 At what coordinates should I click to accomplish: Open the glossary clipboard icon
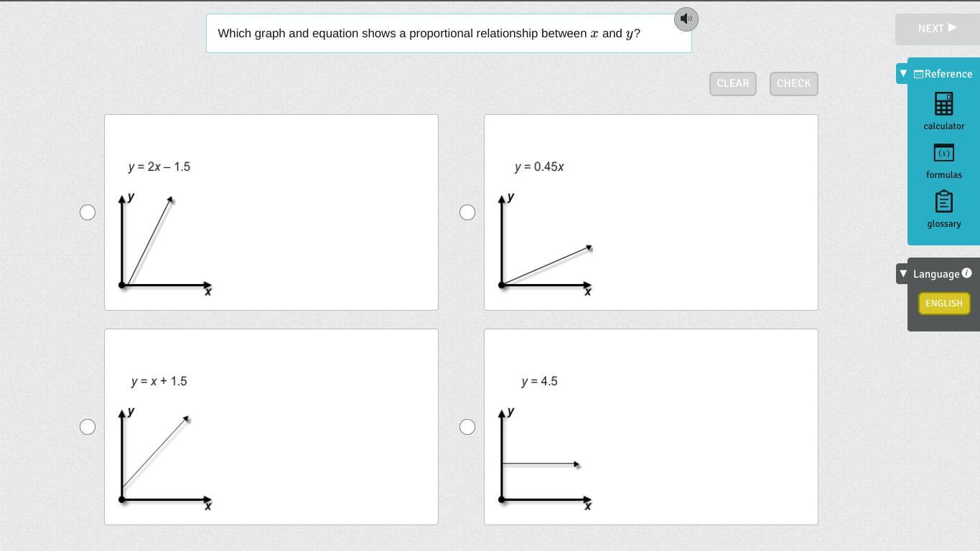coord(943,202)
